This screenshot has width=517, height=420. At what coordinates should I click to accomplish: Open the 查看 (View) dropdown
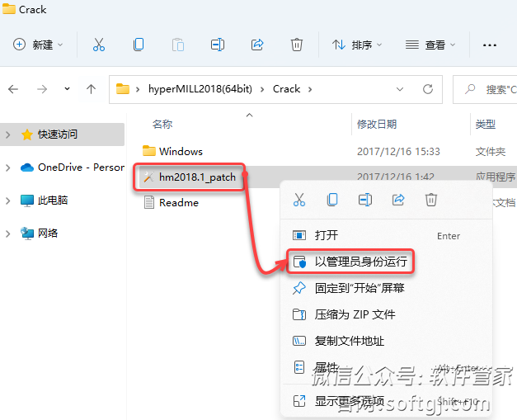point(430,45)
